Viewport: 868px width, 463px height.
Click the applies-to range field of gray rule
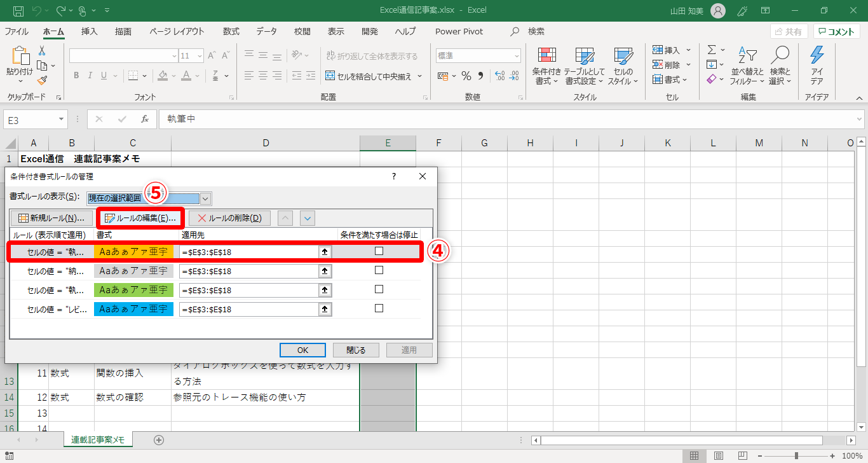[x=250, y=271]
